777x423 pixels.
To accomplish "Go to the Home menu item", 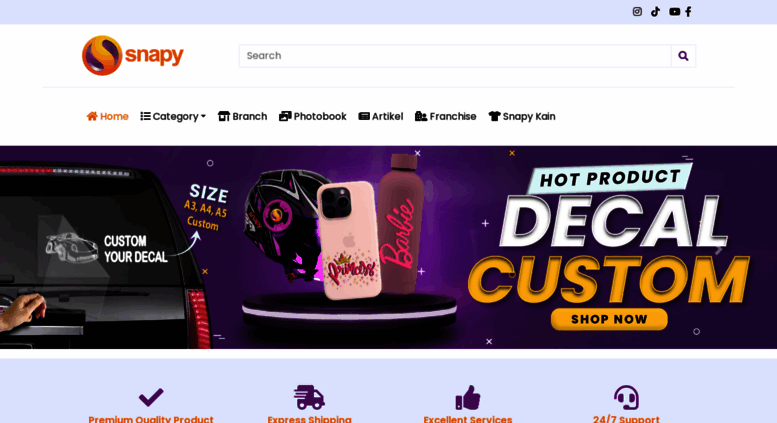I will (x=108, y=116).
